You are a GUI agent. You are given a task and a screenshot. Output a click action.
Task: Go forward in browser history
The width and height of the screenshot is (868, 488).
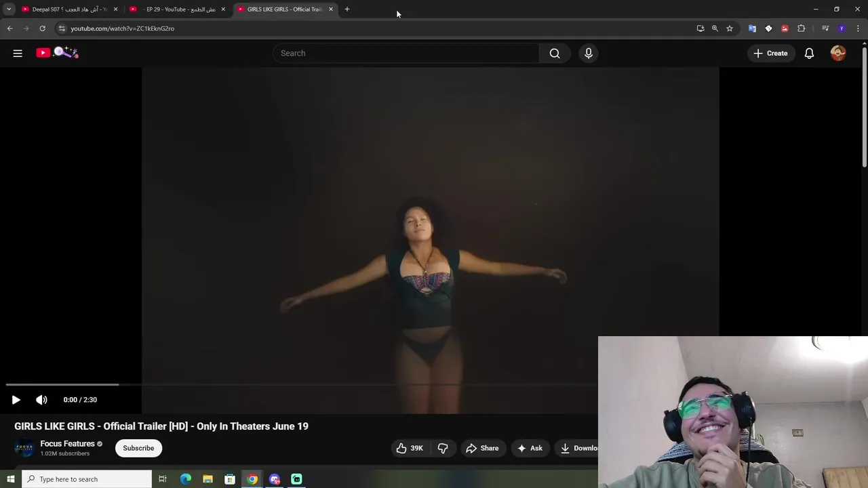(26, 28)
